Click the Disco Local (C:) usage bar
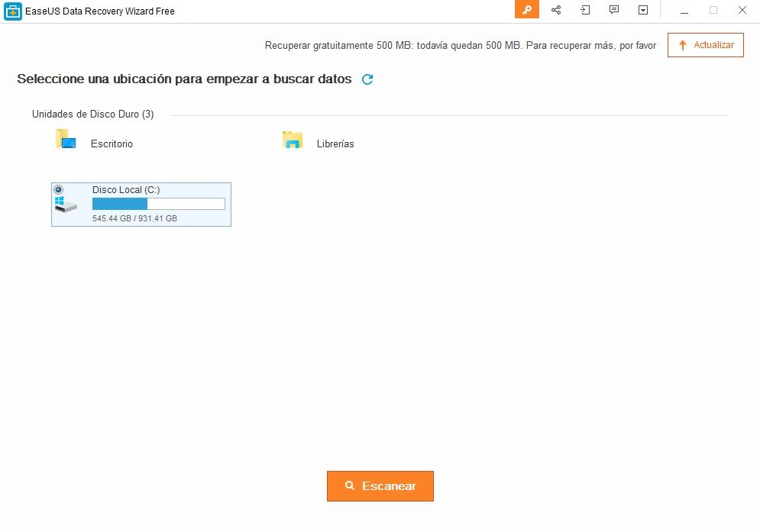The image size is (760, 532). [158, 204]
